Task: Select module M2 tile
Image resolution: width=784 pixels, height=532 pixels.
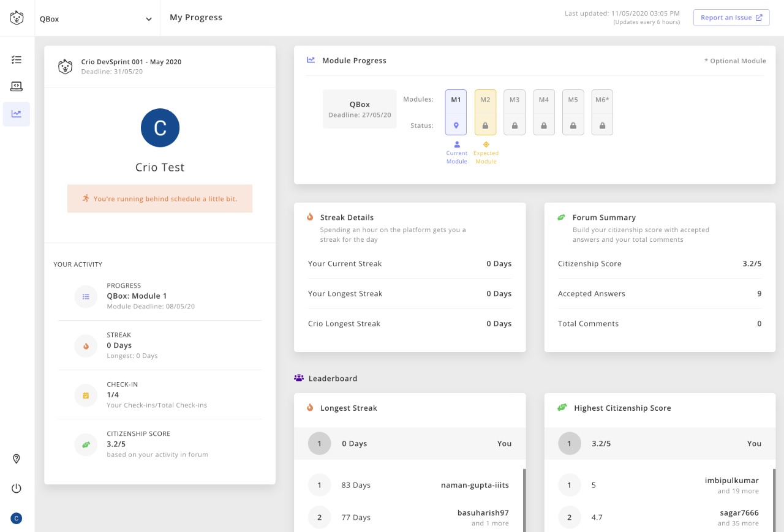Action: tap(485, 112)
